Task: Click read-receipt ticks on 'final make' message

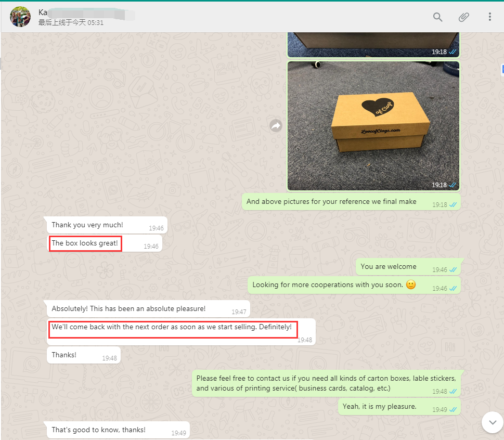Action: point(453,205)
